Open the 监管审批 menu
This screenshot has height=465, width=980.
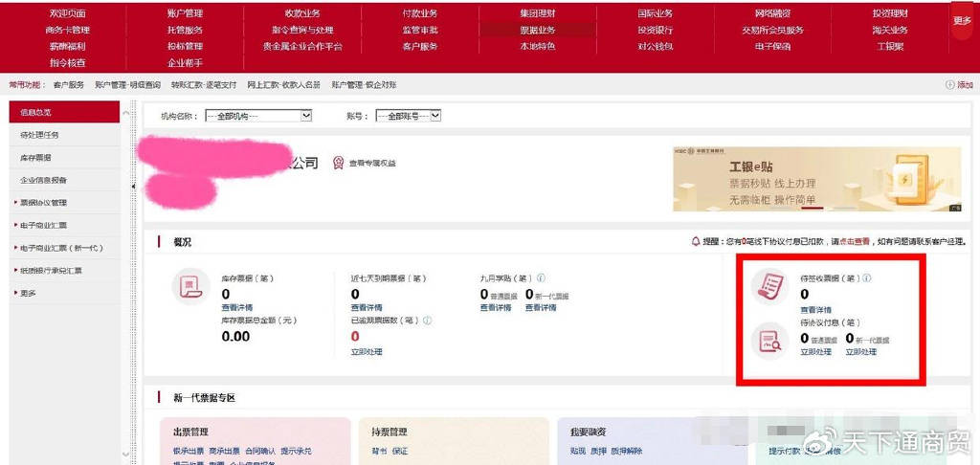point(420,30)
